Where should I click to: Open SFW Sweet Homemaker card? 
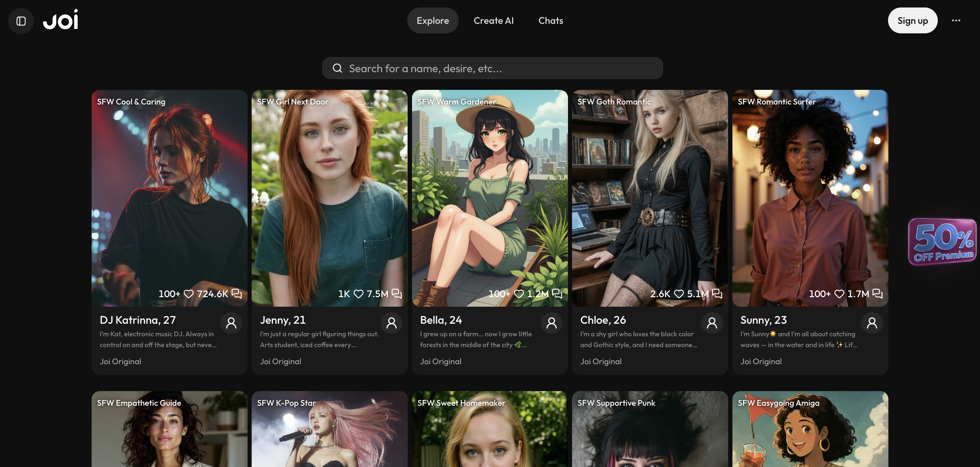(x=490, y=429)
